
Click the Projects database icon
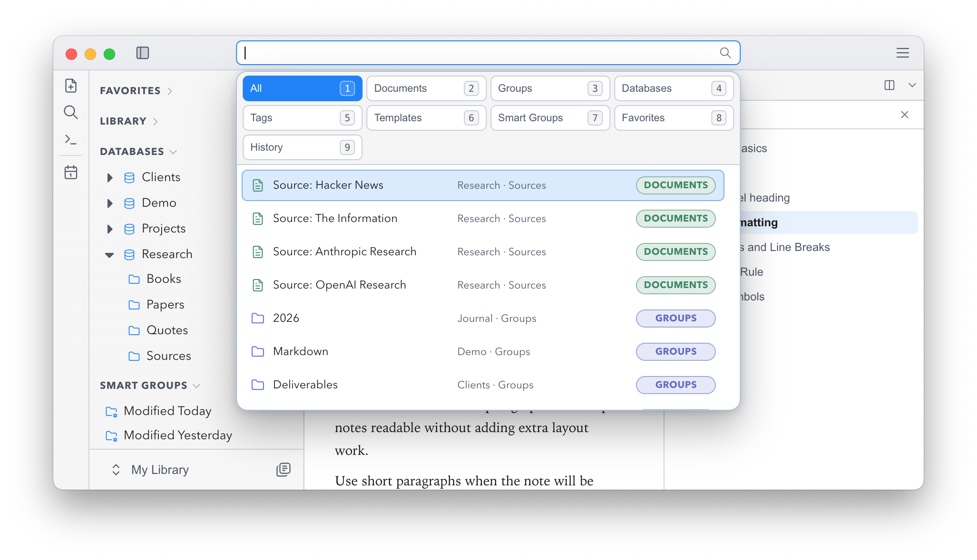click(x=129, y=229)
